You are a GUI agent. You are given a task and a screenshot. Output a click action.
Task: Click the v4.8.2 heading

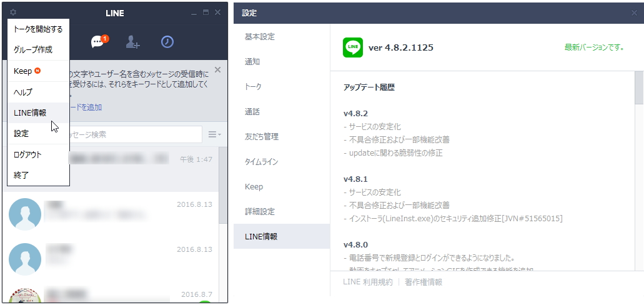pyautogui.click(x=355, y=114)
